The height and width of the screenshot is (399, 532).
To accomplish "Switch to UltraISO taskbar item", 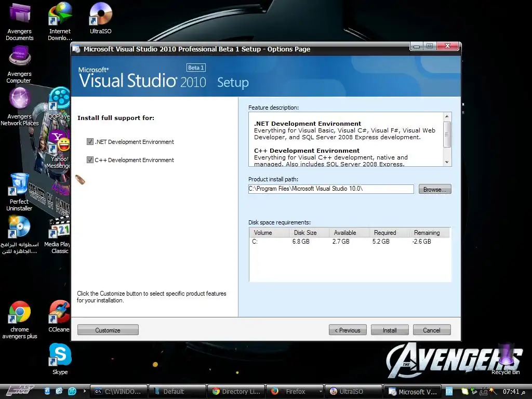I will (353, 392).
